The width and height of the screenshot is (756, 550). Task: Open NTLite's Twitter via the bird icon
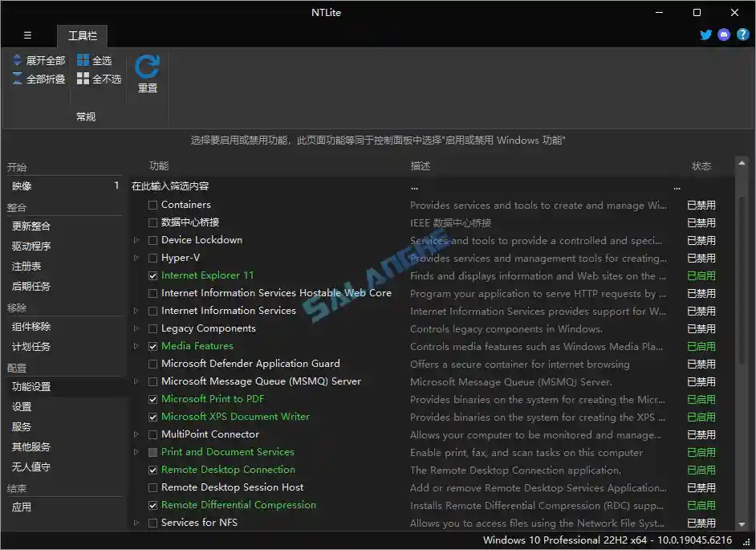coord(705,35)
